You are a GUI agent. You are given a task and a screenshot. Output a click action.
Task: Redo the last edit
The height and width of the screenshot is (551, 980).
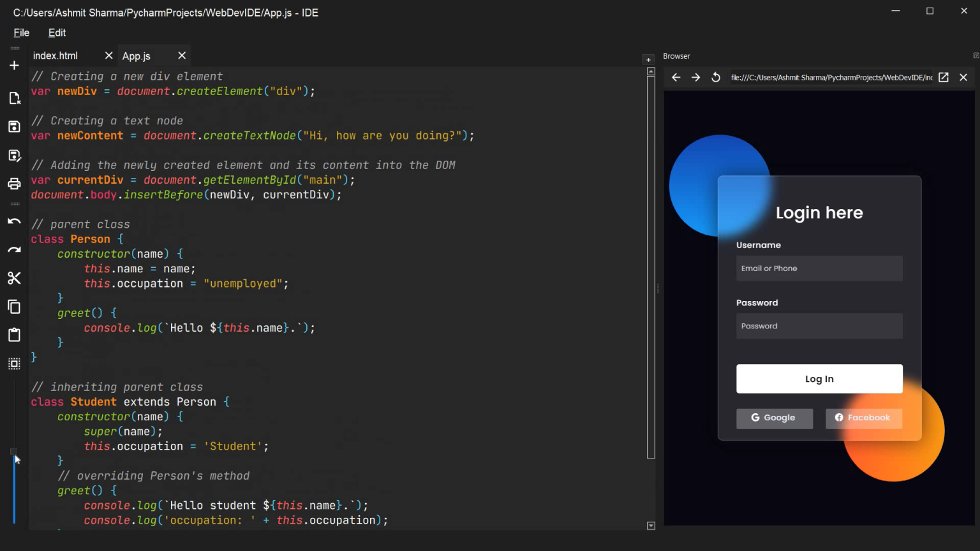[x=14, y=249]
